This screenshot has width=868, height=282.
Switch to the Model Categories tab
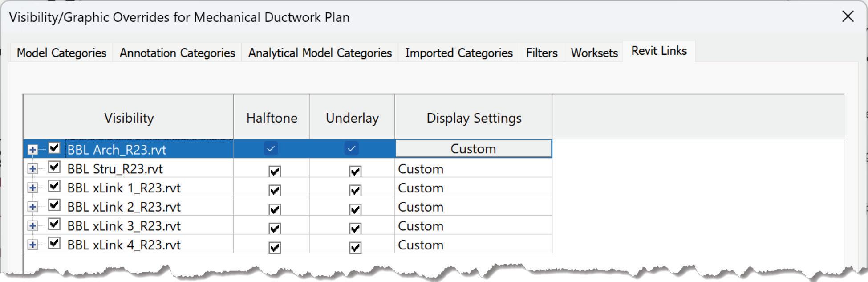[x=61, y=53]
